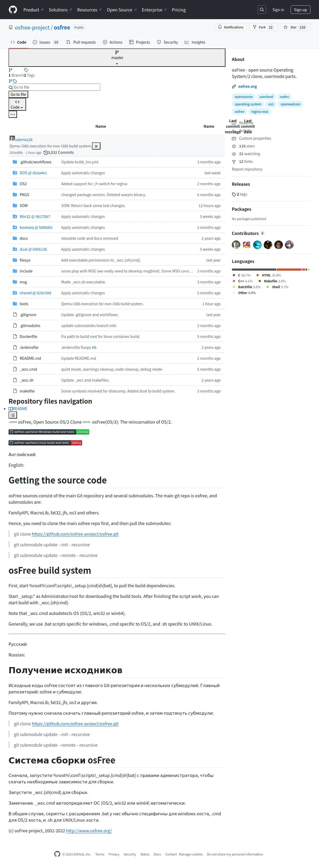Open the DOS @ d2ea4e1 submodule
Viewport: 319px width, 868px height.
tap(33, 173)
